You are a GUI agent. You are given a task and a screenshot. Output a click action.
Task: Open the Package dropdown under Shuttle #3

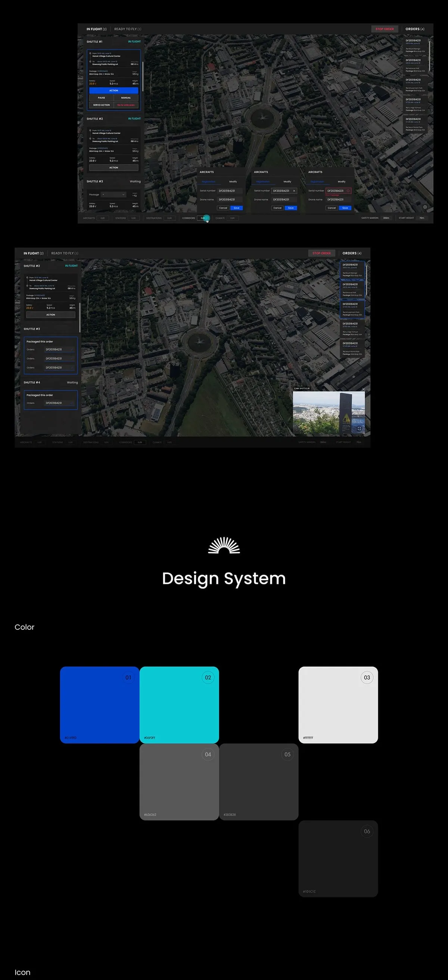[113, 195]
